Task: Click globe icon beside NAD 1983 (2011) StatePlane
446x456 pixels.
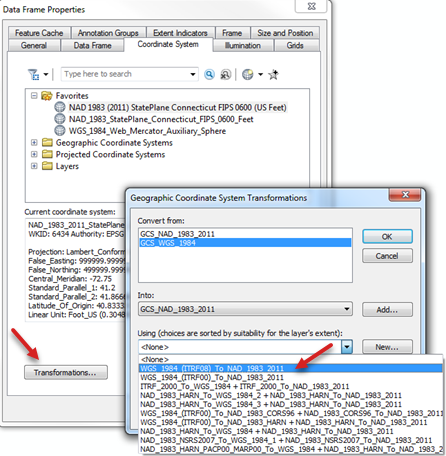Action: pos(60,107)
